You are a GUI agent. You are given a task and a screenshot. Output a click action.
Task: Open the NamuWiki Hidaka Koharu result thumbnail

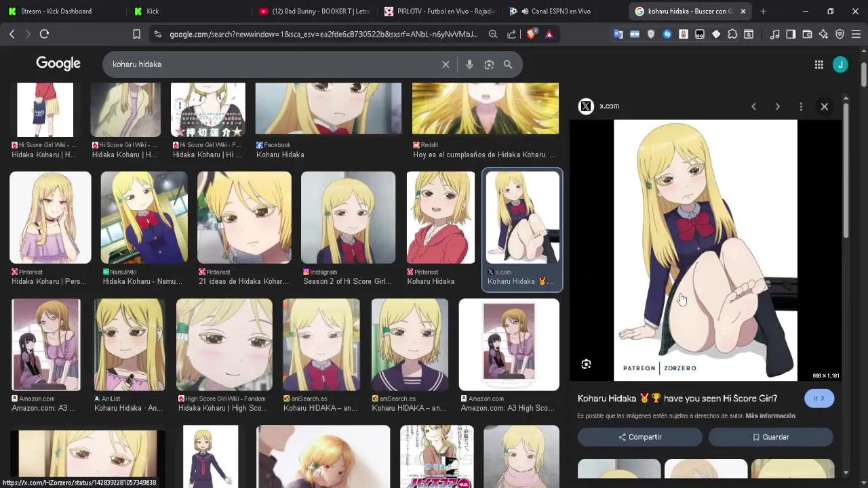(144, 217)
